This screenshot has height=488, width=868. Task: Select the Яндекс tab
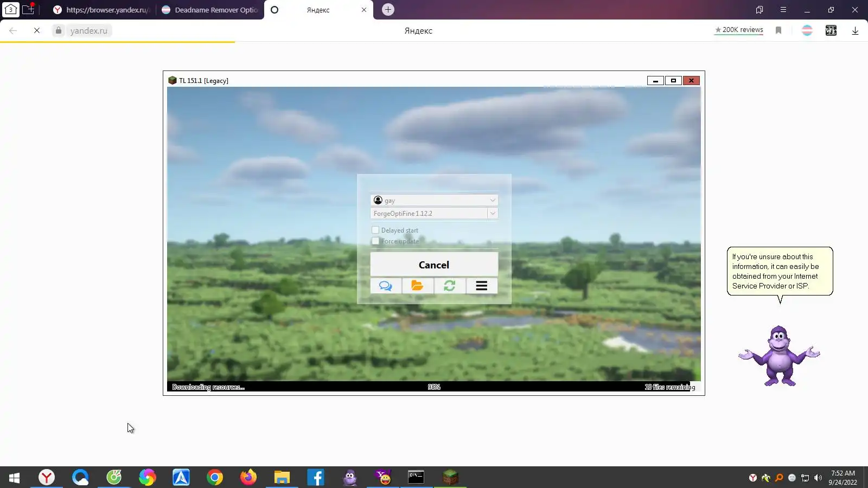point(318,10)
